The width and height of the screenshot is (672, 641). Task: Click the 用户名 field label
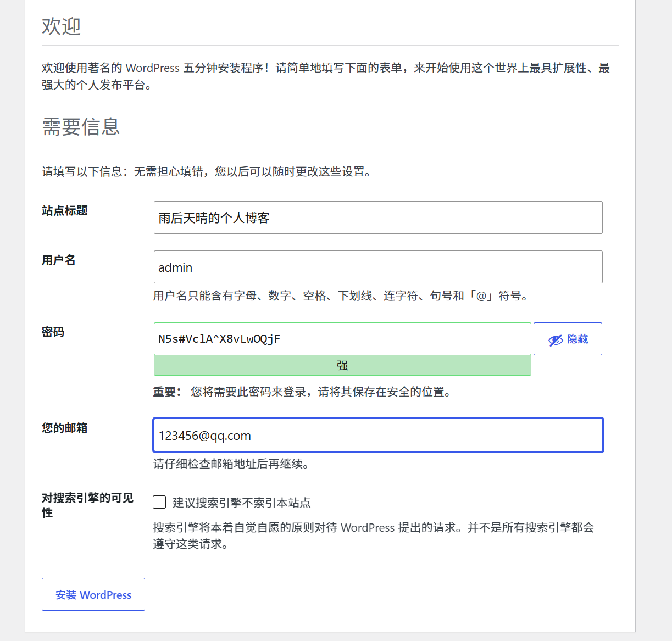(x=59, y=260)
